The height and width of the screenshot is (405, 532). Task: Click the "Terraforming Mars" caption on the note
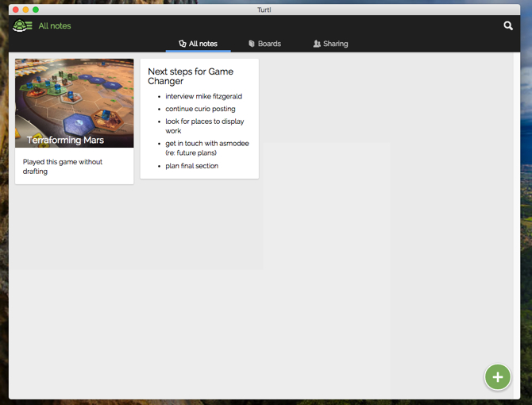tap(65, 141)
